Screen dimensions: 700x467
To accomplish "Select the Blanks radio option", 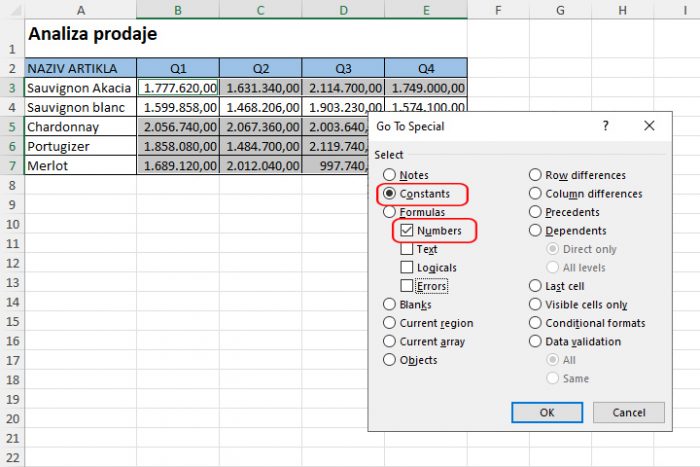I will point(389,305).
